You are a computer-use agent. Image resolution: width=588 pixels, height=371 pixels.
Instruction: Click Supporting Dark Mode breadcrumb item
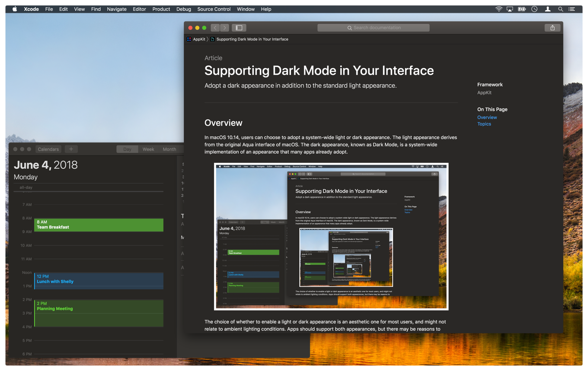pyautogui.click(x=252, y=39)
